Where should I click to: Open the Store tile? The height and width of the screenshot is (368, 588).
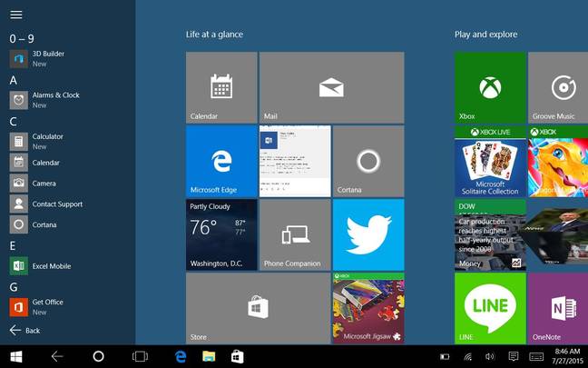click(x=259, y=308)
